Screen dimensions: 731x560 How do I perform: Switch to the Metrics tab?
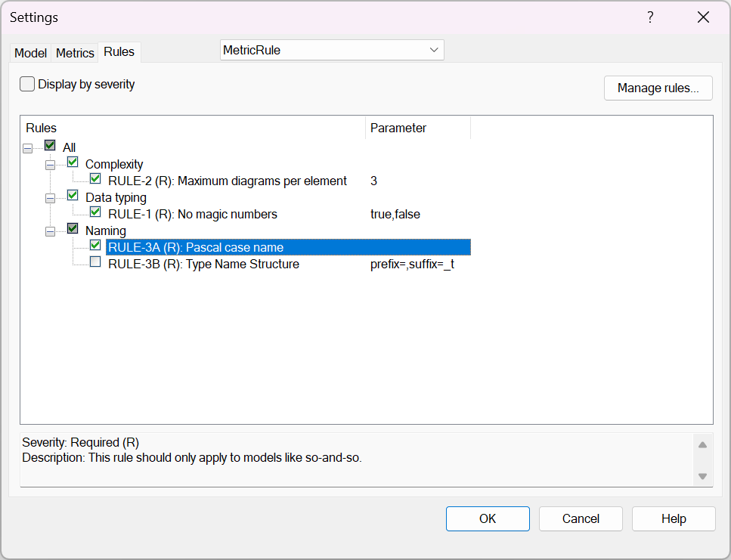click(x=75, y=53)
